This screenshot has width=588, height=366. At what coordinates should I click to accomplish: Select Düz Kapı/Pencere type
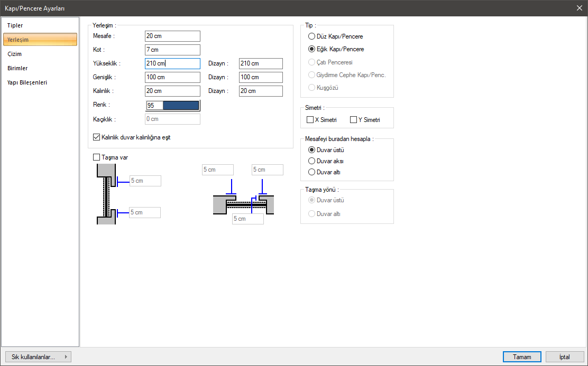(x=312, y=36)
